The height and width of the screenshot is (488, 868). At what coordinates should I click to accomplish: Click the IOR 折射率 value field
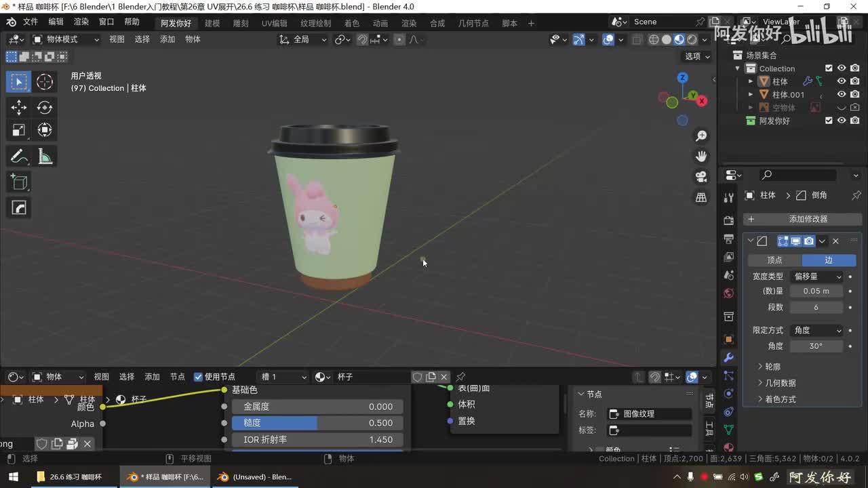pos(317,440)
